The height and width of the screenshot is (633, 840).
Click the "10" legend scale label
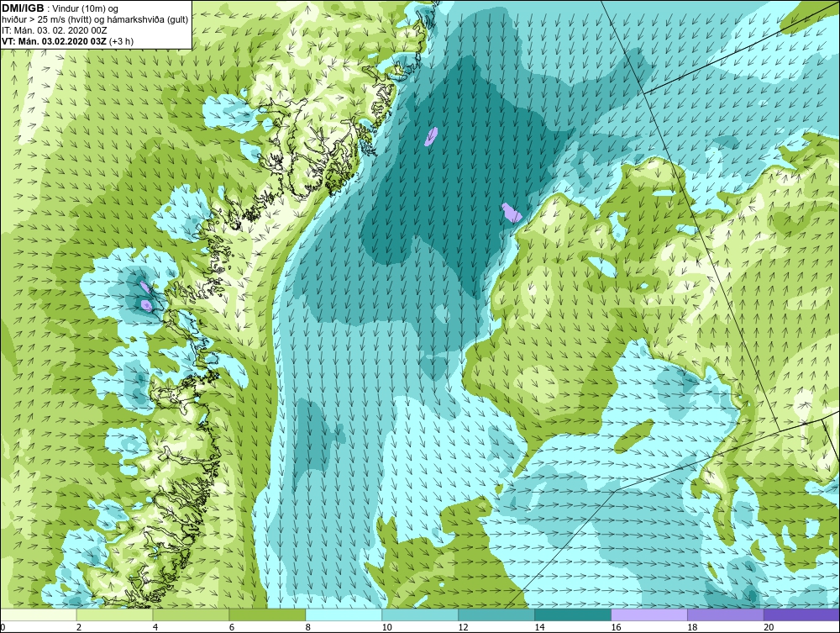tap(386, 627)
